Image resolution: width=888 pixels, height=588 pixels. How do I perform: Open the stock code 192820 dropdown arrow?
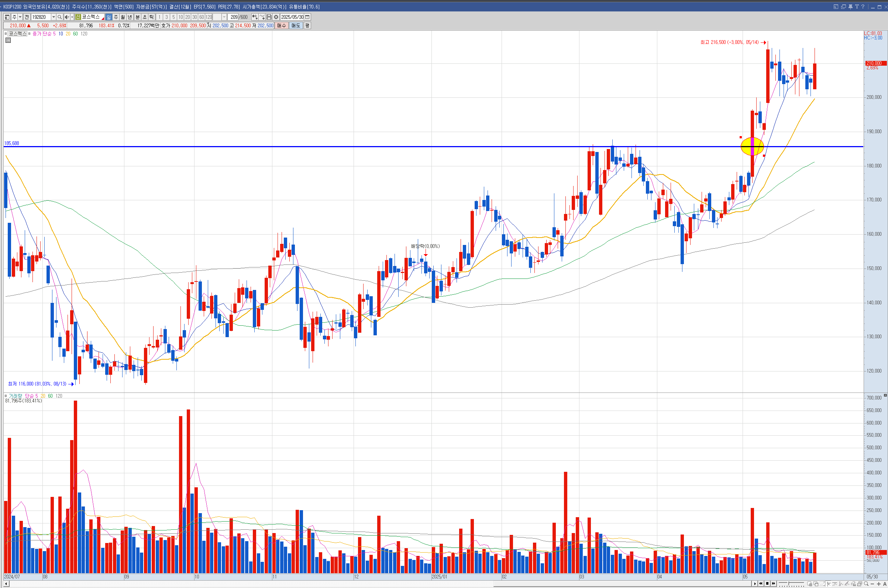pos(53,17)
